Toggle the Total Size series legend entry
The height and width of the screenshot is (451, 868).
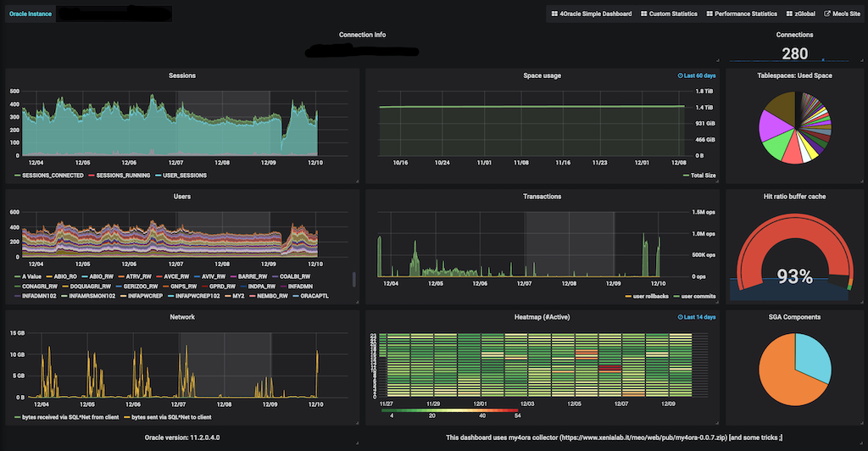point(699,175)
